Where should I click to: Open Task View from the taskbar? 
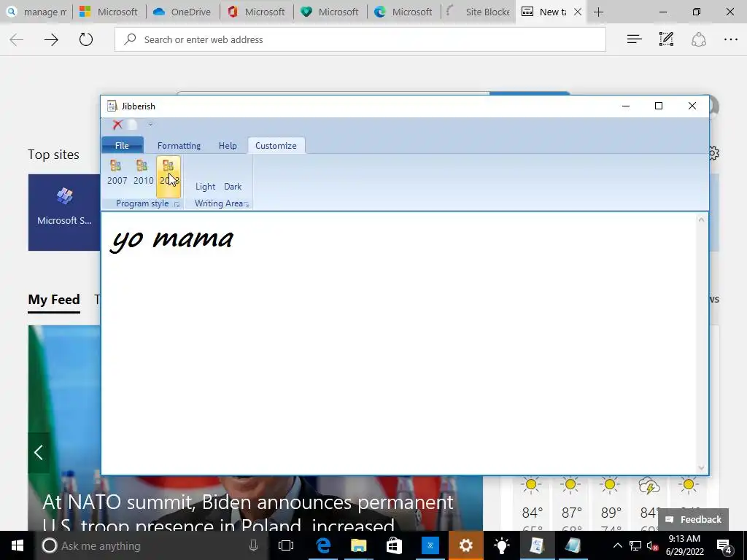286,545
